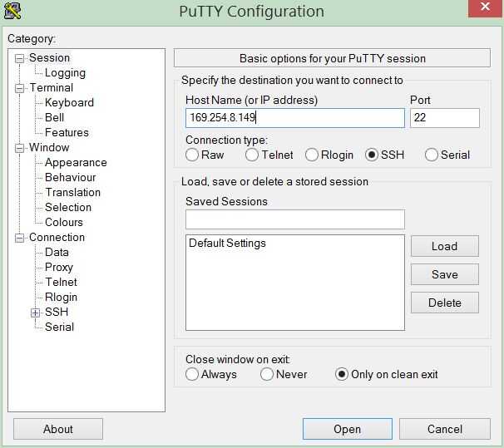Click the Save session button

445,274
